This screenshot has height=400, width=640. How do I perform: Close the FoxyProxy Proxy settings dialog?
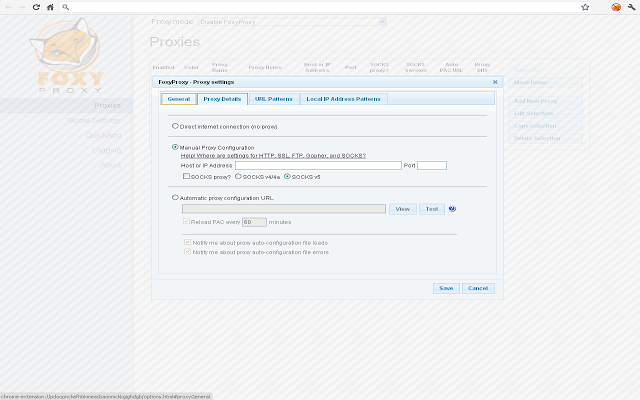tap(495, 82)
